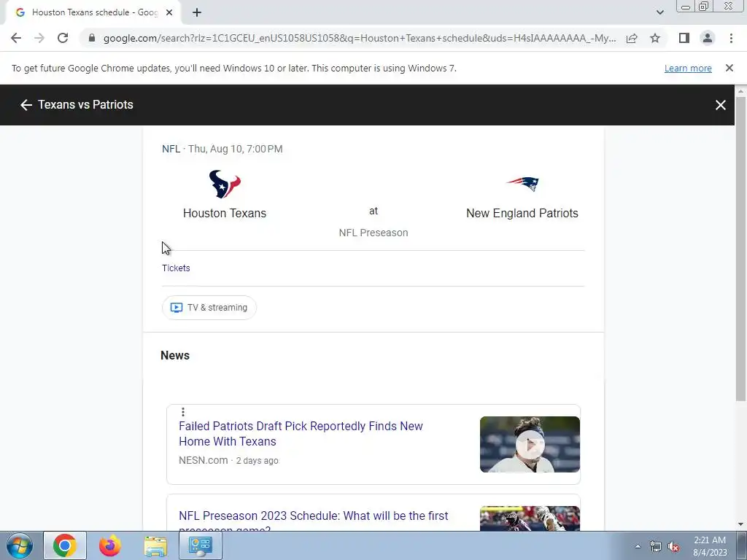Open options menu for Failed Patriots article
The height and width of the screenshot is (560, 747).
[183, 412]
